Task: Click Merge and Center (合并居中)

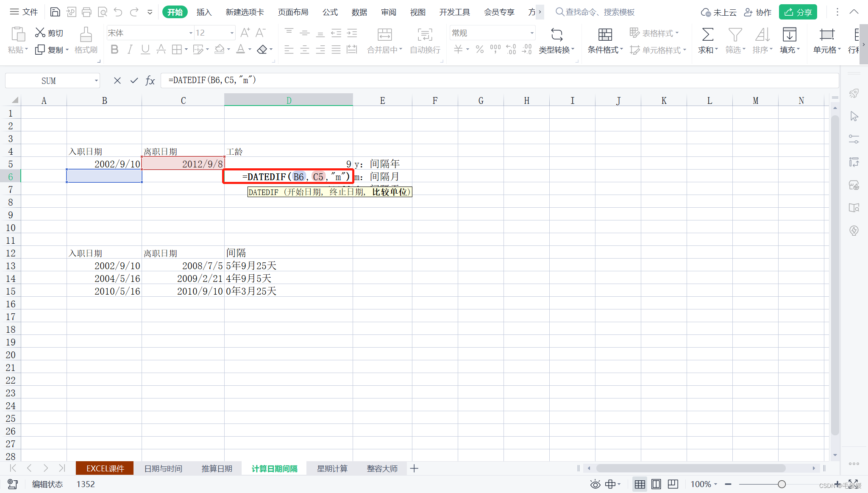Action: [384, 41]
